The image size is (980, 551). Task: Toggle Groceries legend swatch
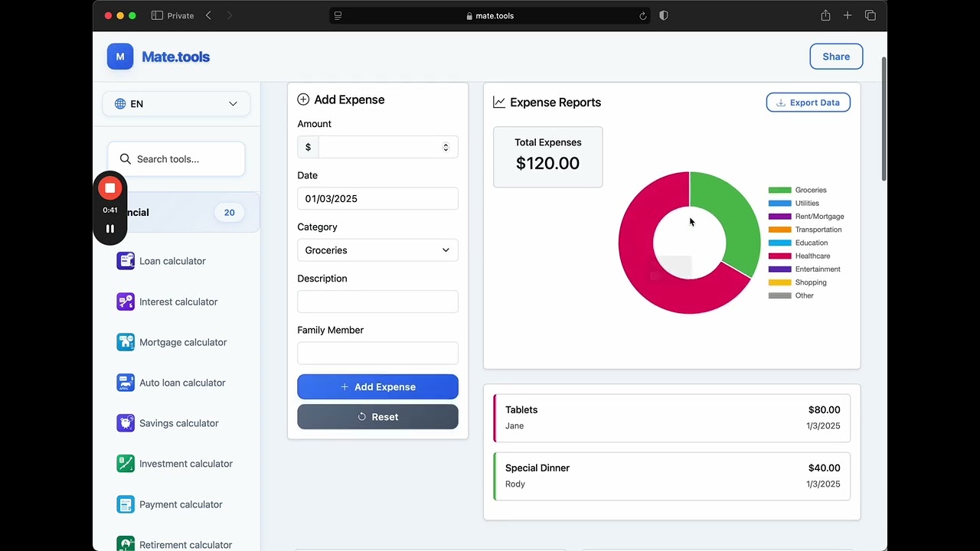click(x=779, y=190)
